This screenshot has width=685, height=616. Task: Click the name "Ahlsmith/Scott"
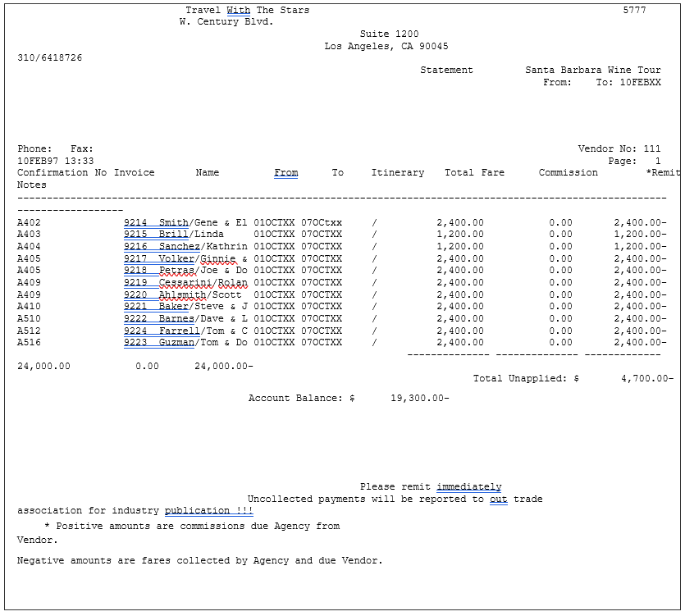[200, 295]
